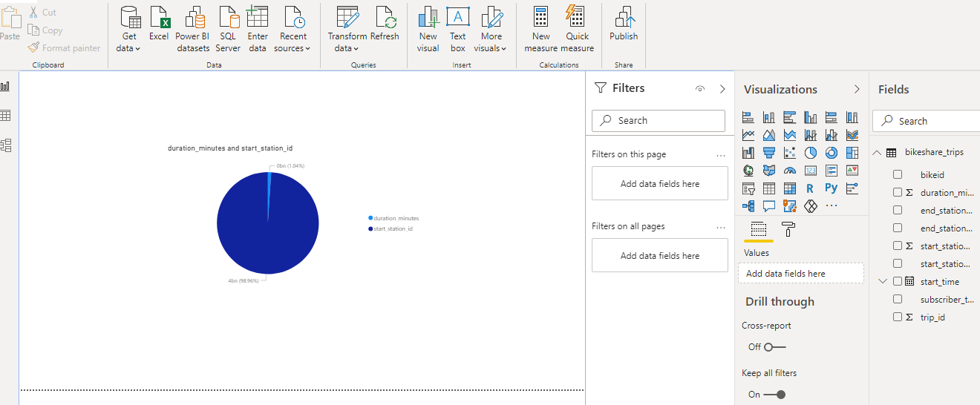The height and width of the screenshot is (405, 980).
Task: Select the KPI visualization
Action: pos(852,171)
